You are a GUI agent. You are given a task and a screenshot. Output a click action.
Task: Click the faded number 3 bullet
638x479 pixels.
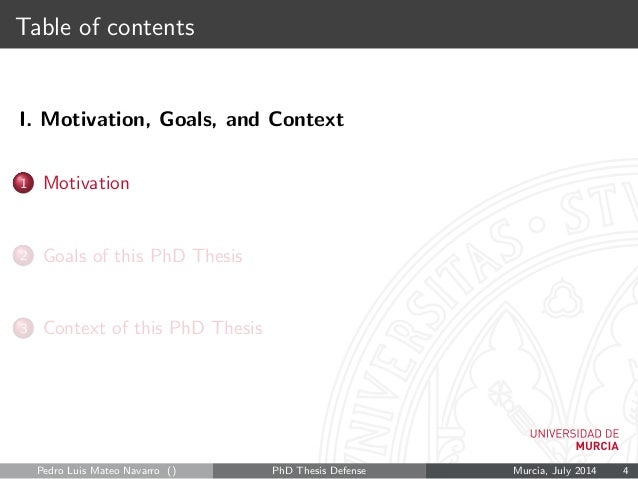point(23,328)
